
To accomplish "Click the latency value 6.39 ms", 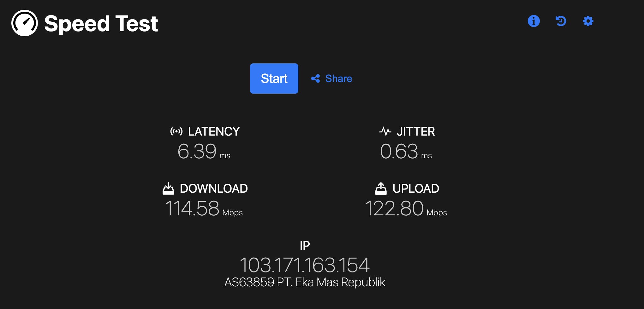I will tap(204, 151).
